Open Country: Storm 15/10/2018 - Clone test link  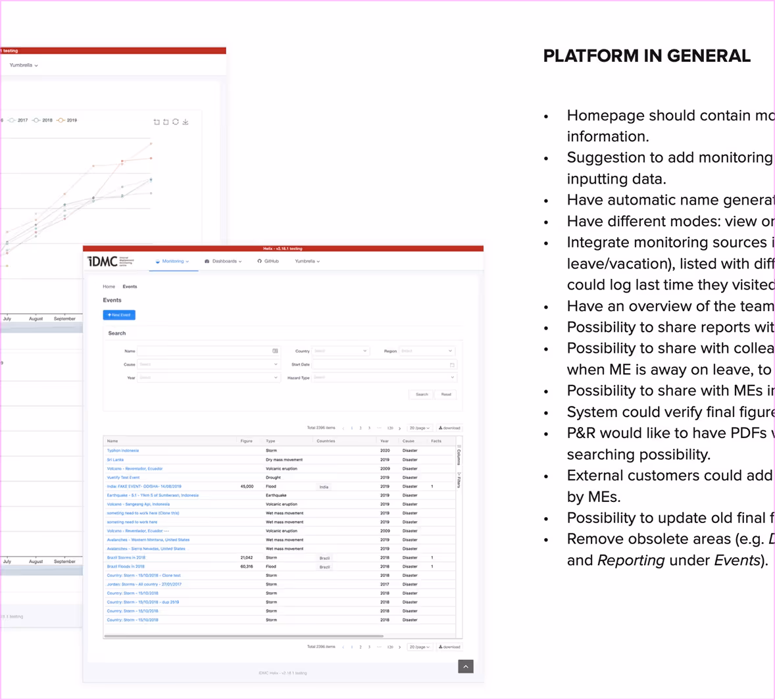tap(144, 576)
